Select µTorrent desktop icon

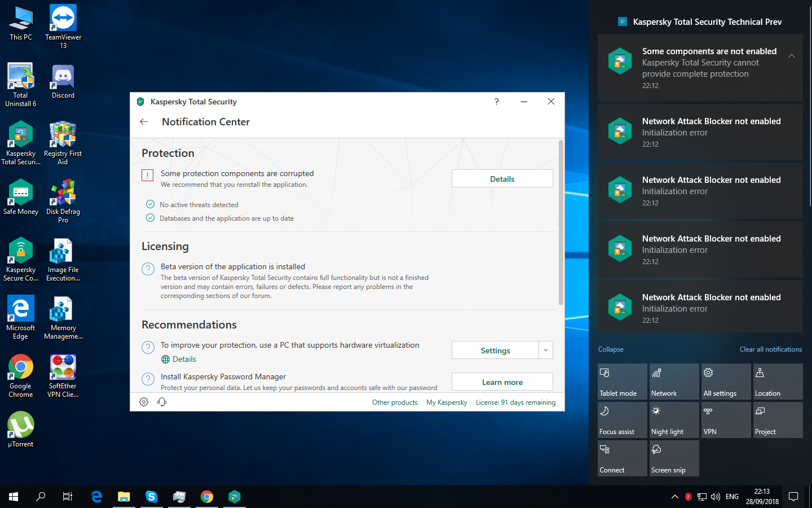coord(21,430)
